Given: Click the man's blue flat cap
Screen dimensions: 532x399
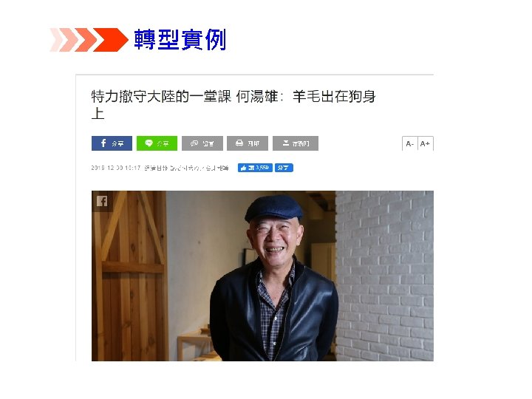Looking at the screenshot, I should (274, 208).
